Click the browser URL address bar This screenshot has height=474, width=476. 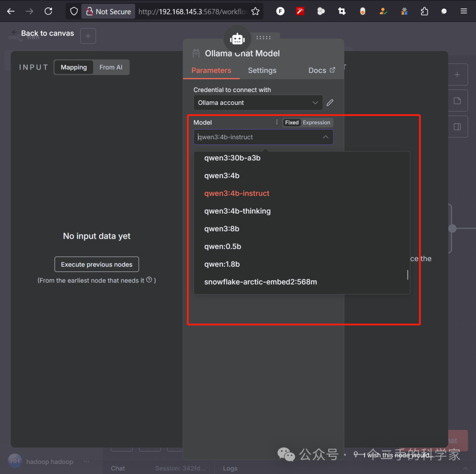coord(193,11)
